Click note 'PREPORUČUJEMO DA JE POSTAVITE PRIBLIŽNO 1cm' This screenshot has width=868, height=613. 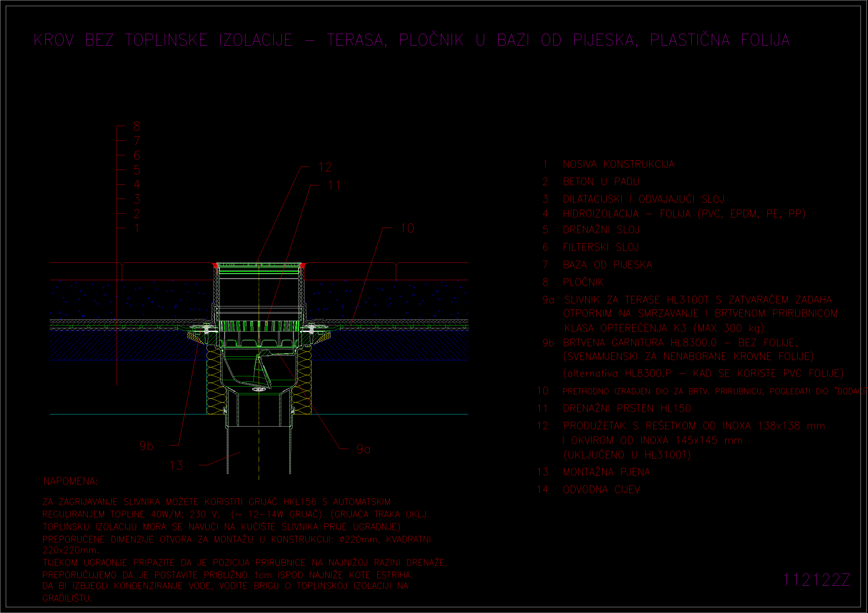pyautogui.click(x=157, y=575)
